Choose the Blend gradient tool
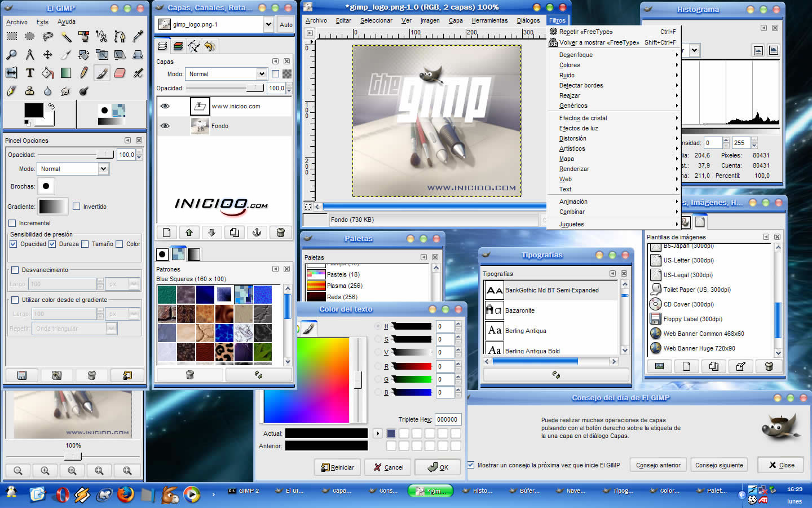 [66, 73]
